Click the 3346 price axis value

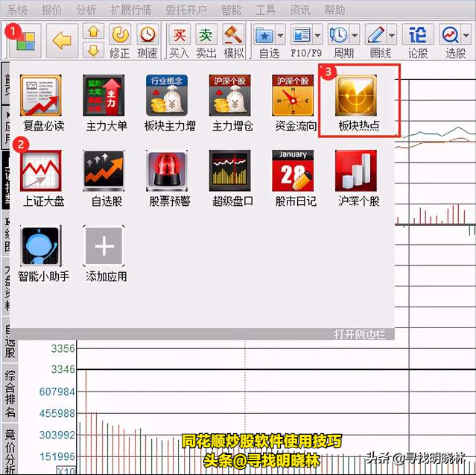click(63, 369)
